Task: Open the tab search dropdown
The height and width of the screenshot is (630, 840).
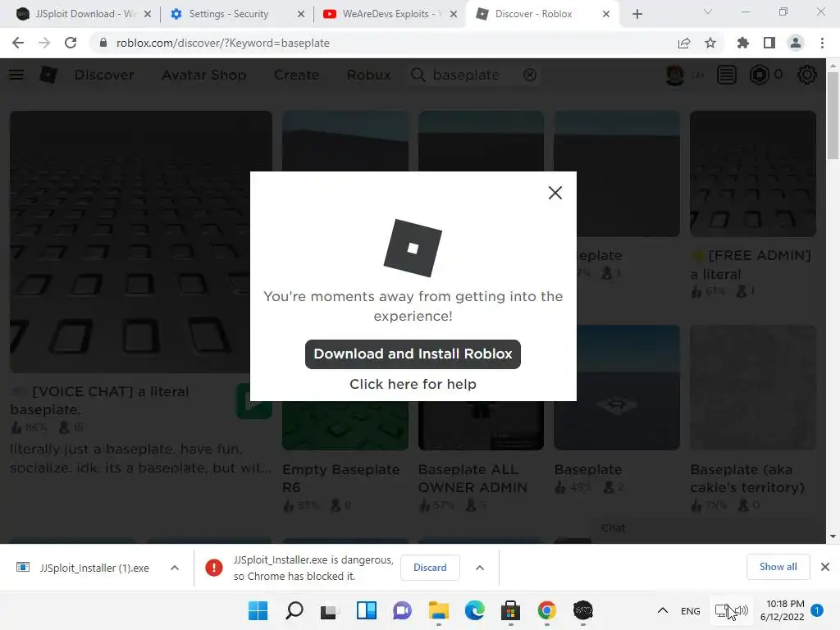Action: (x=708, y=11)
